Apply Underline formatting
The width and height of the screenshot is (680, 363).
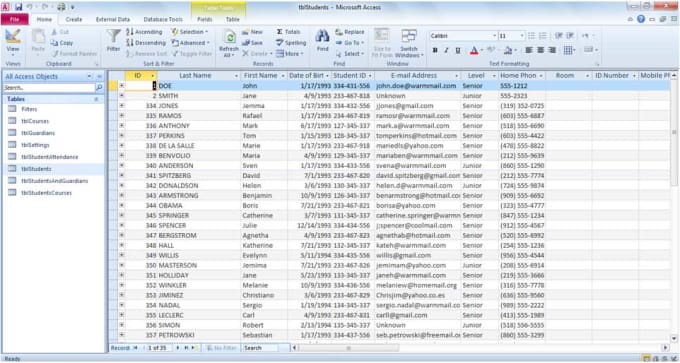pyautogui.click(x=458, y=50)
